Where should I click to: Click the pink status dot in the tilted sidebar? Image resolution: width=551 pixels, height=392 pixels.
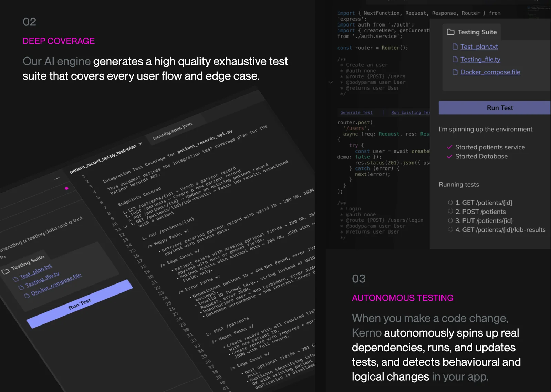[x=66, y=188]
